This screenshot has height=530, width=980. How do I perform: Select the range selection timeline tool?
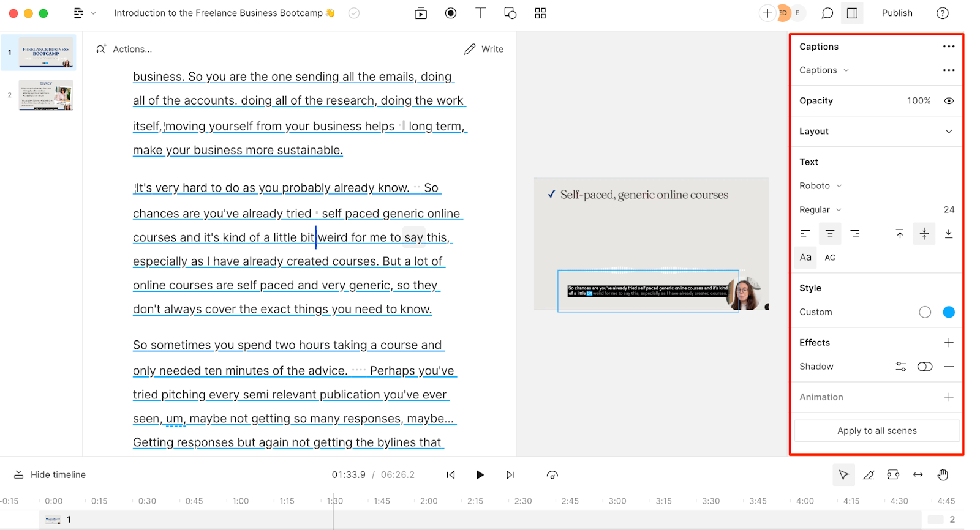pyautogui.click(x=893, y=475)
